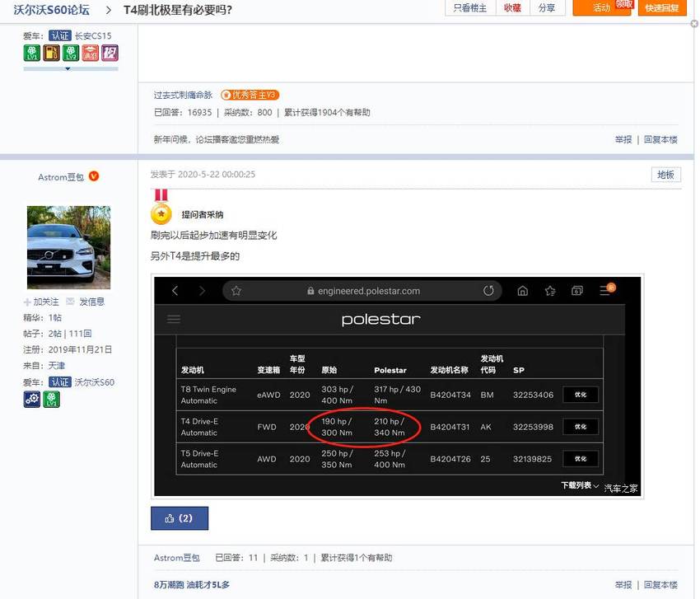700x599 pixels.
Task: Click 举报 on the Astrom豆包 post
Action: [x=623, y=584]
